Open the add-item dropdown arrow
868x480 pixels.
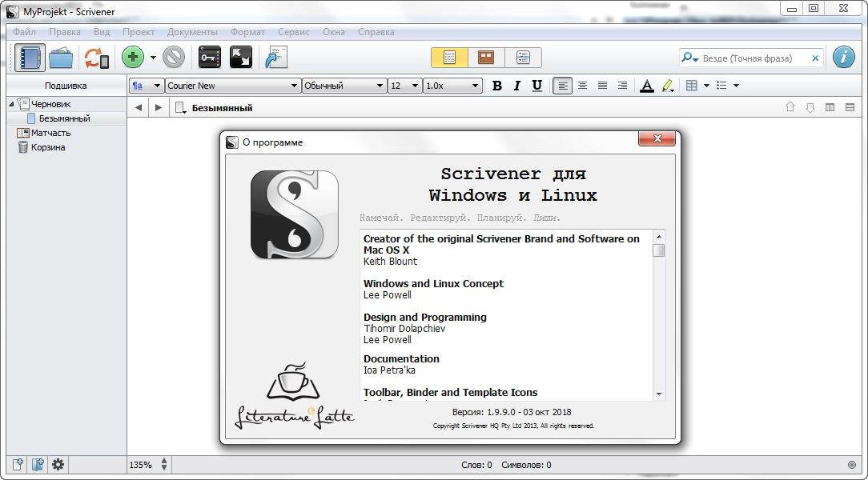click(153, 58)
